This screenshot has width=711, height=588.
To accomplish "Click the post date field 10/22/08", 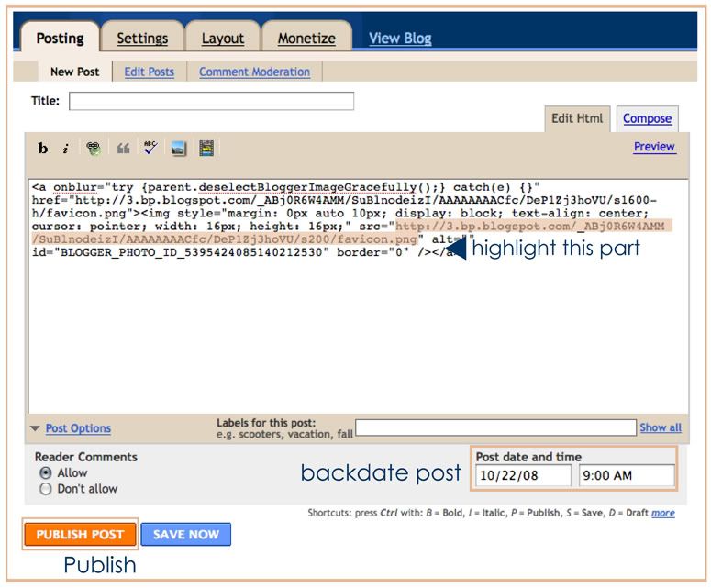I will pyautogui.click(x=523, y=475).
